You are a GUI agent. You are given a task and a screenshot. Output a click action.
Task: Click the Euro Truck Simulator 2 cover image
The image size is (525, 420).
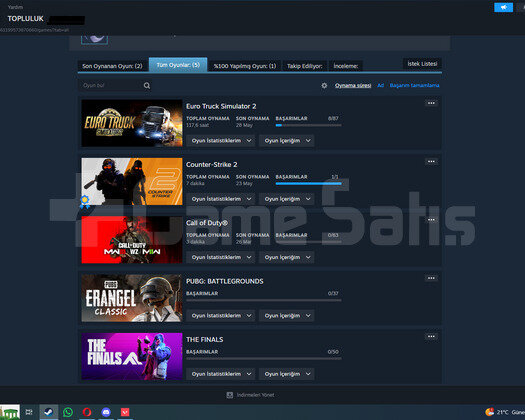tap(132, 123)
